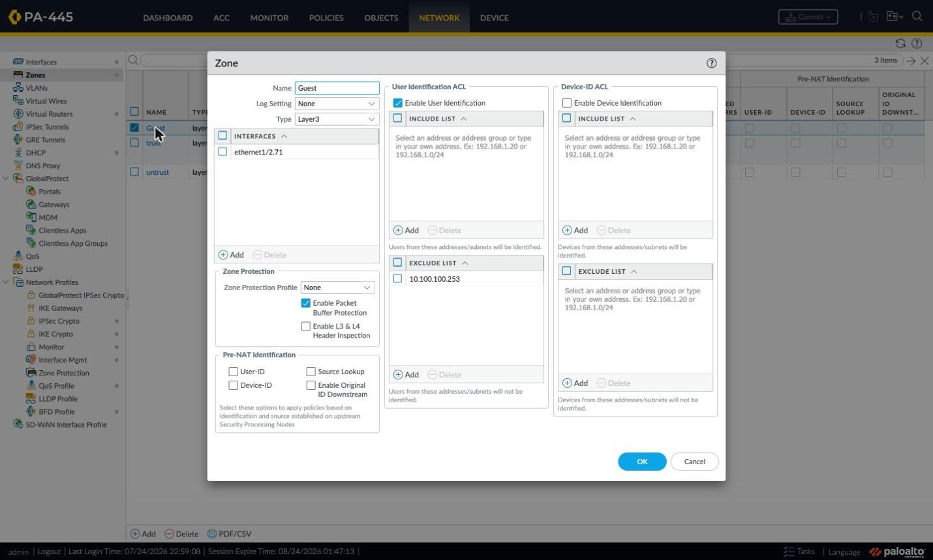This screenshot has width=933, height=560.
Task: Check Pre-NAT User-ID option
Action: [x=233, y=372]
